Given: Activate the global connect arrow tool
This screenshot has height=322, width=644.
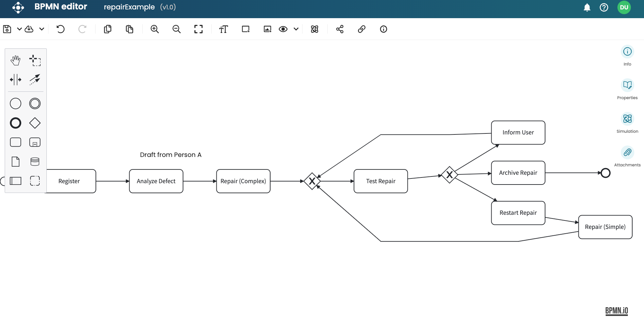Looking at the screenshot, I should click(x=35, y=80).
